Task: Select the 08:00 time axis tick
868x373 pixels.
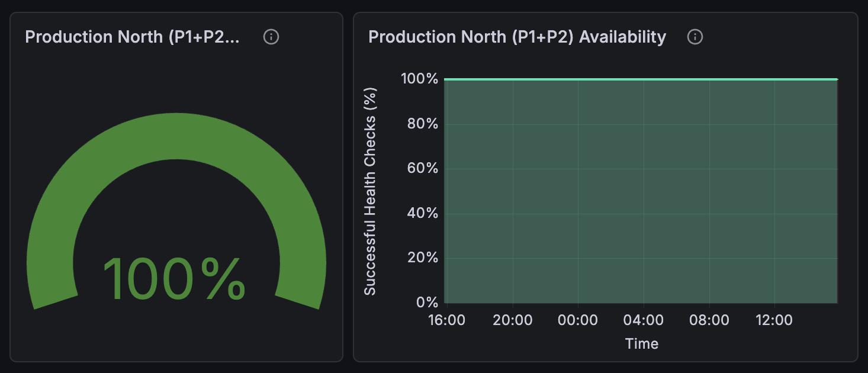Action: point(710,320)
